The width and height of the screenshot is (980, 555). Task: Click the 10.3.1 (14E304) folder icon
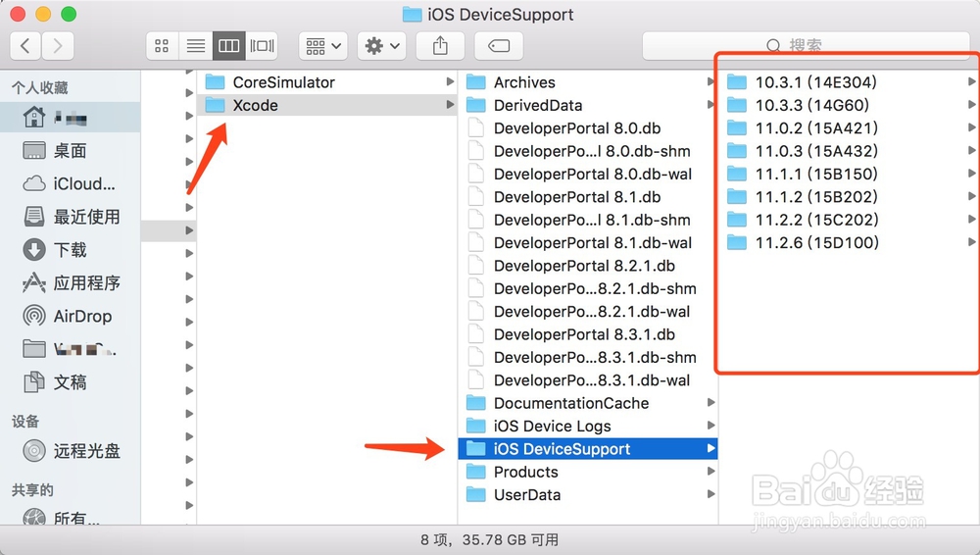point(737,82)
